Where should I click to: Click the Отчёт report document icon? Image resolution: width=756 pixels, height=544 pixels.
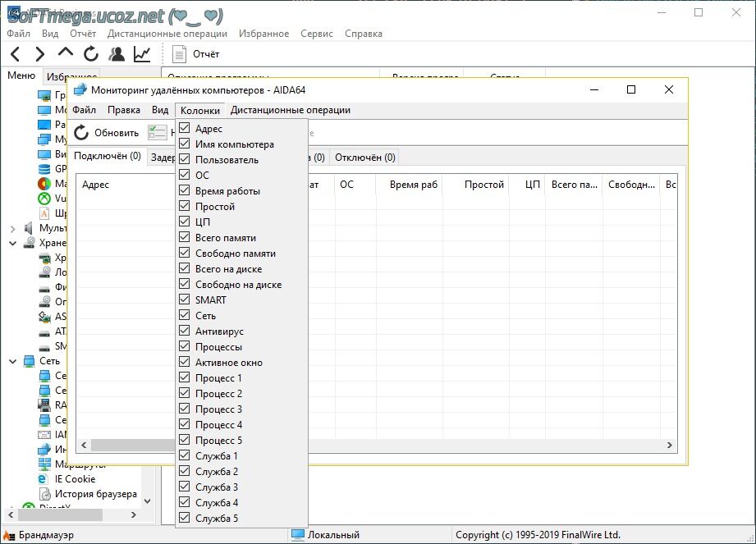(x=180, y=54)
